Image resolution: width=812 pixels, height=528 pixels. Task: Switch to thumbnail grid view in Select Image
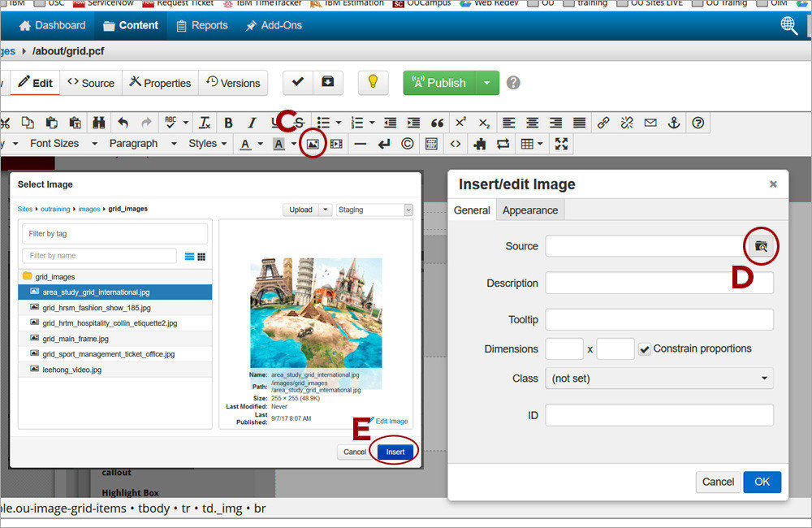click(x=201, y=257)
